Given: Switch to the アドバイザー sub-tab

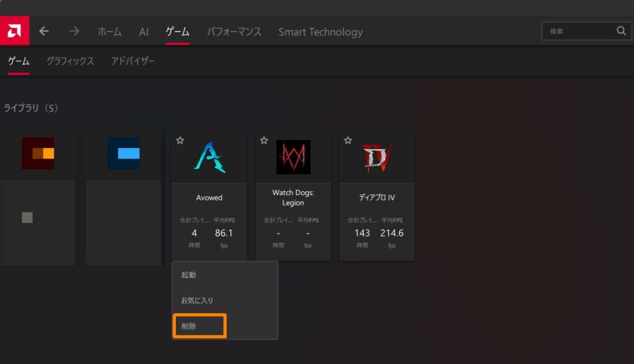Looking at the screenshot, I should [x=132, y=61].
